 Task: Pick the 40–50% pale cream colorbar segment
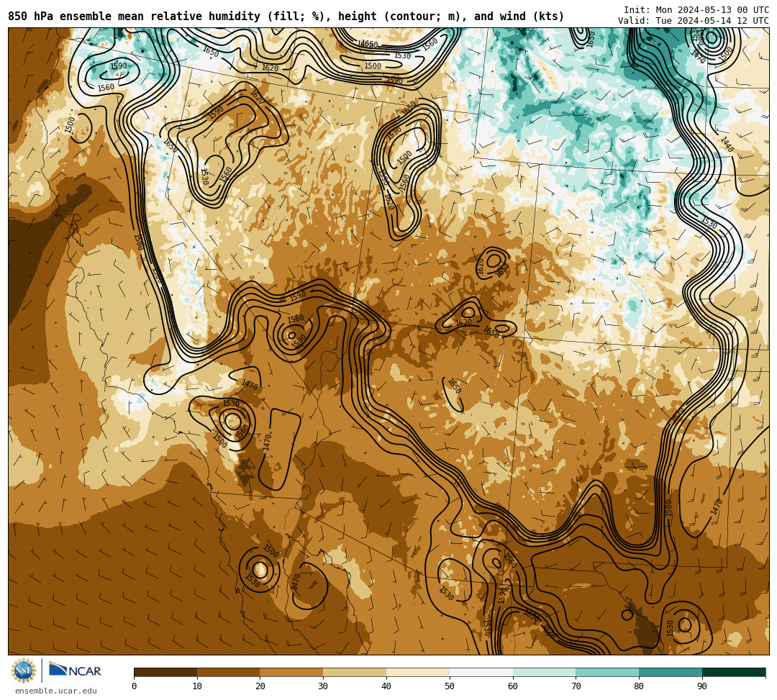(x=418, y=672)
